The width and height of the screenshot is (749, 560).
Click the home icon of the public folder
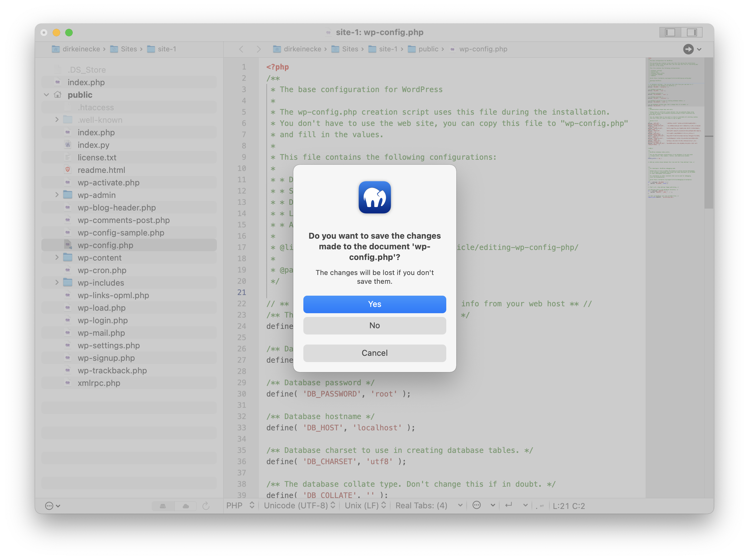(58, 95)
